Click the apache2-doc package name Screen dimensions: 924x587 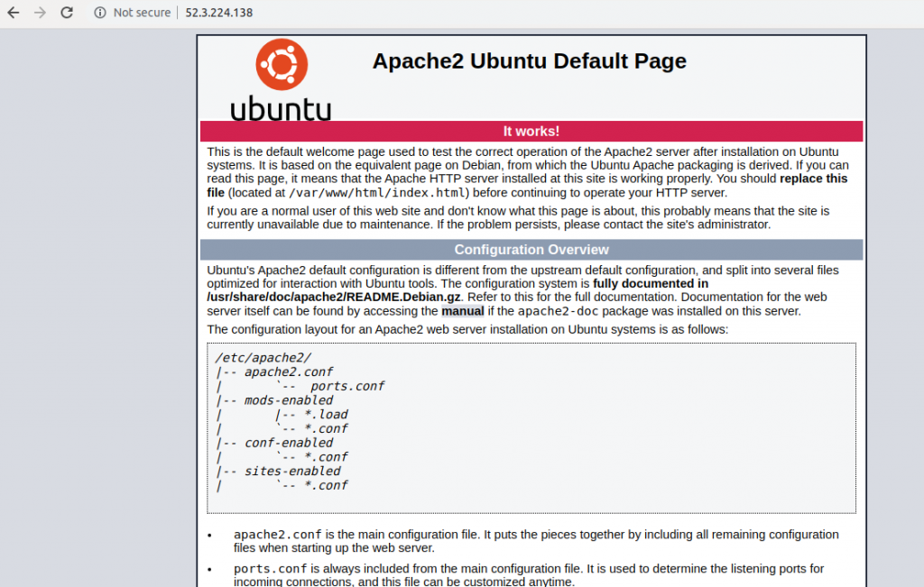(558, 311)
